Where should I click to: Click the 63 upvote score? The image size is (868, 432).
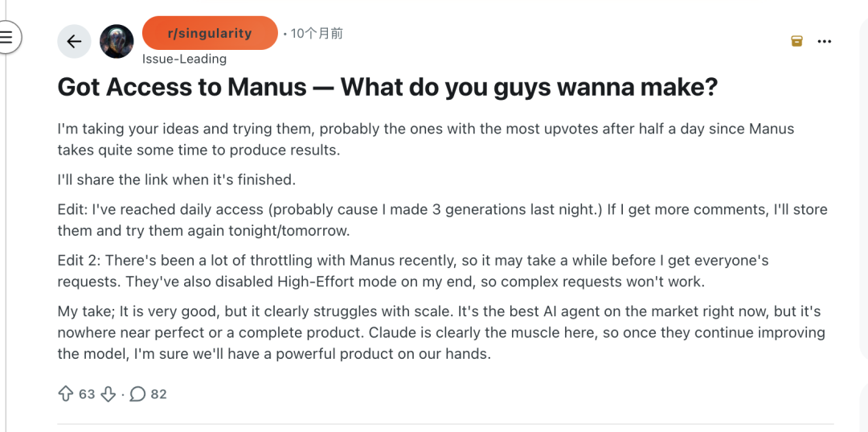point(87,393)
